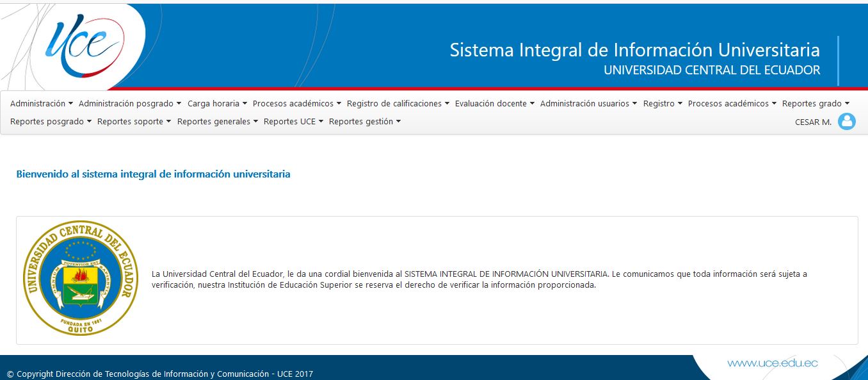Image resolution: width=868 pixels, height=380 pixels.
Task: Open the Administración usuarios menu
Action: 589,103
